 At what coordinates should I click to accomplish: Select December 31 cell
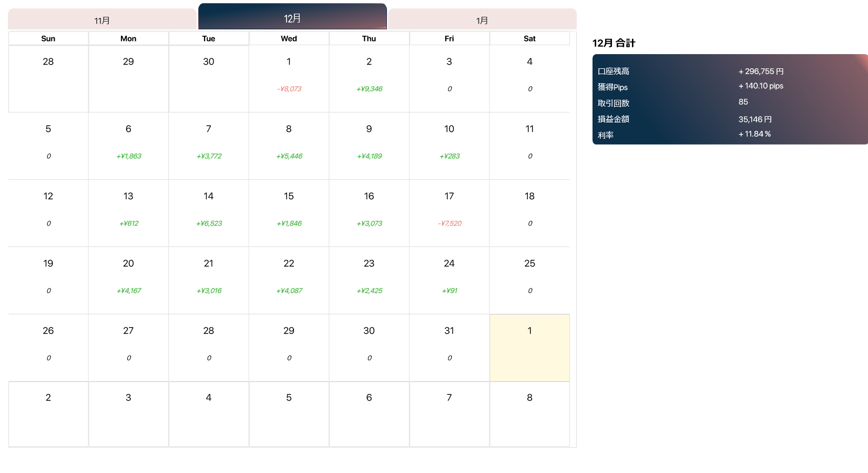450,348
